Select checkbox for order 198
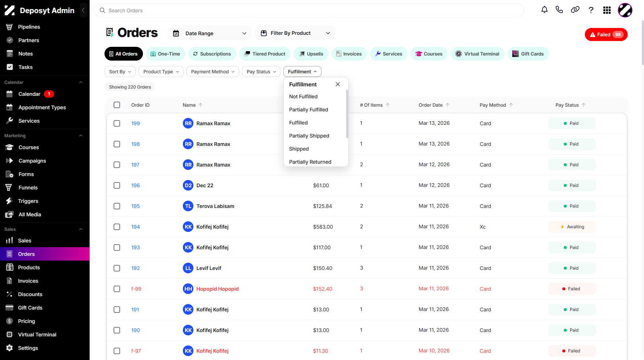The height and width of the screenshot is (360, 644). click(x=117, y=144)
